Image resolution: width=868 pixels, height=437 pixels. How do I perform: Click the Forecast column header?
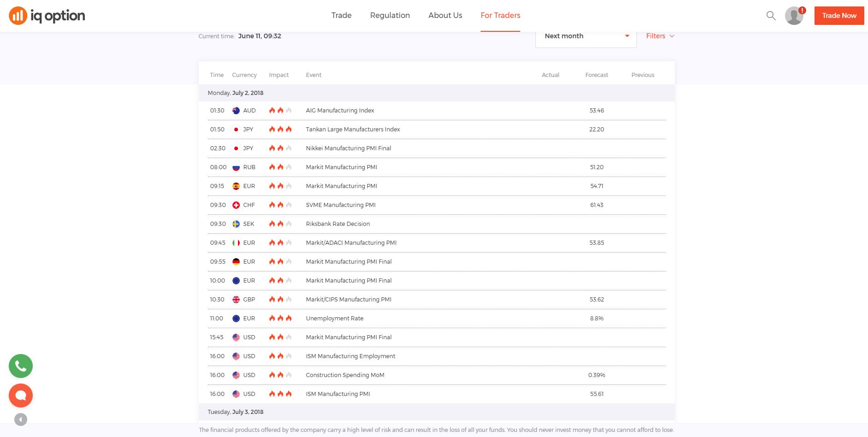597,75
